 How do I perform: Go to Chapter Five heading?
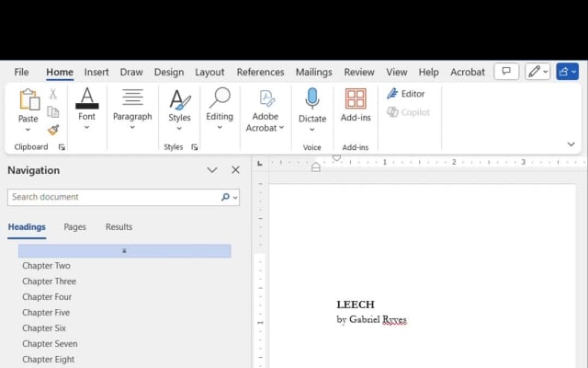[46, 313]
